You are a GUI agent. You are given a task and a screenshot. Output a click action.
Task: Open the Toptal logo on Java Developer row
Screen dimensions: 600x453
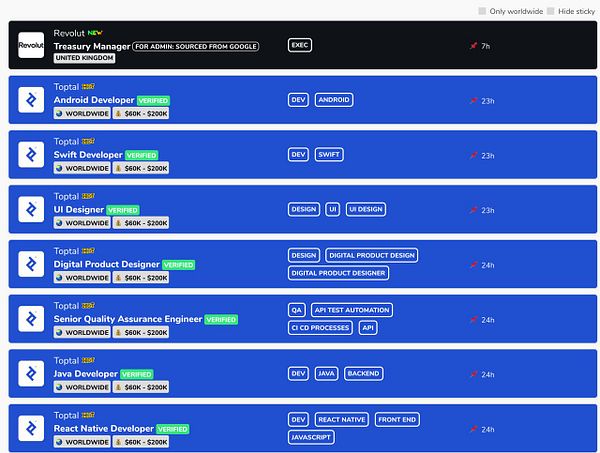pyautogui.click(x=31, y=373)
